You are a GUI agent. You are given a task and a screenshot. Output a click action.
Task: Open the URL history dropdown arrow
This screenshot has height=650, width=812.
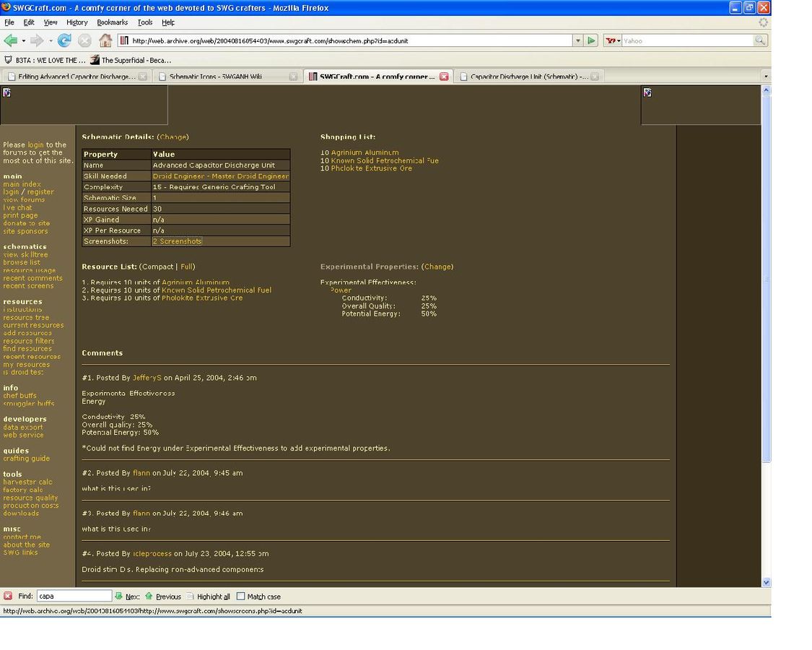[x=577, y=41]
